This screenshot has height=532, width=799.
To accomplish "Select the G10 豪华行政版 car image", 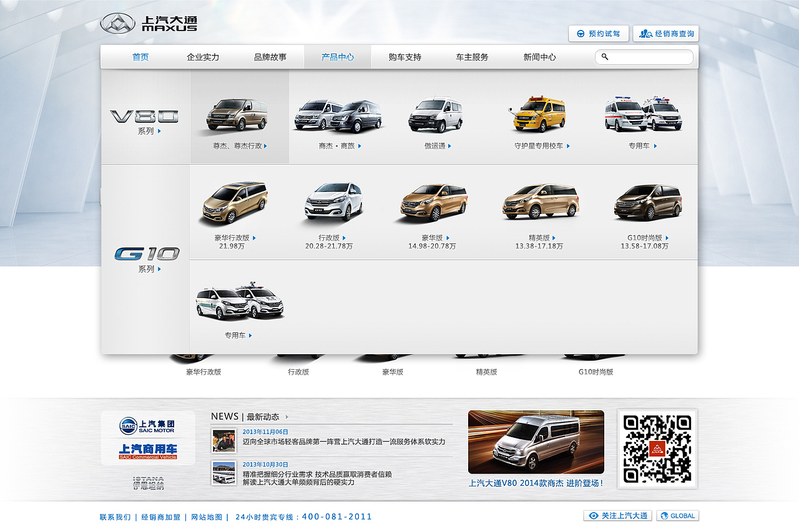I will coord(235,203).
